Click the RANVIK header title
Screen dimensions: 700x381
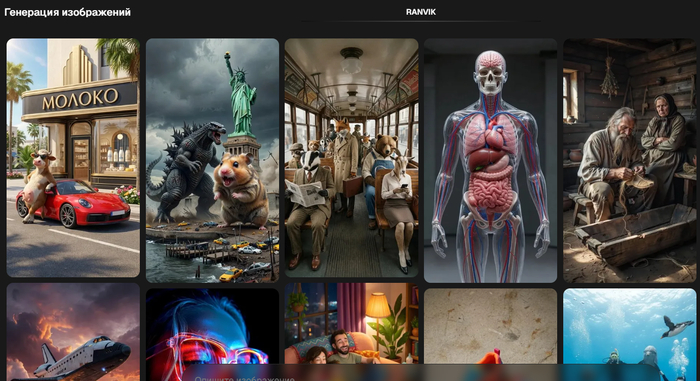(421, 12)
